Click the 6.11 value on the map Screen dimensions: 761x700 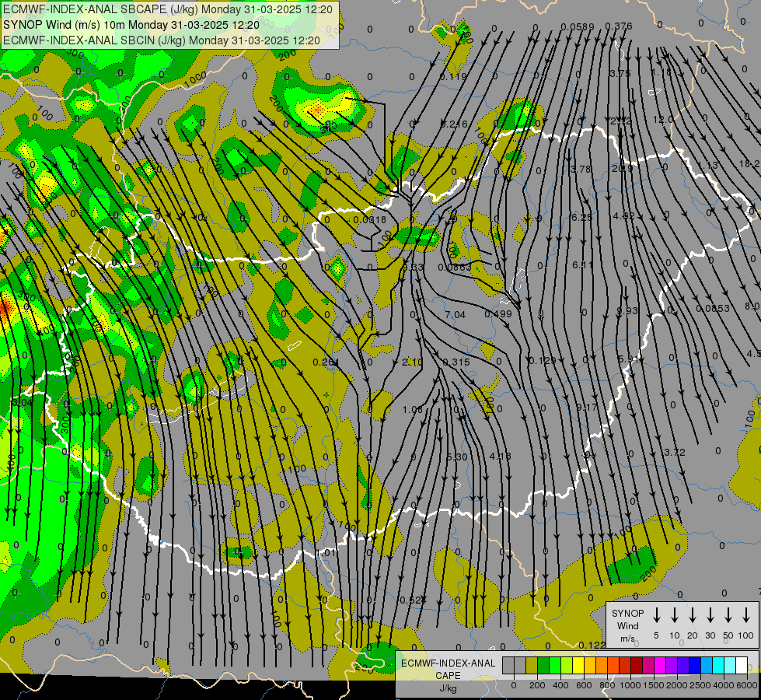click(582, 264)
